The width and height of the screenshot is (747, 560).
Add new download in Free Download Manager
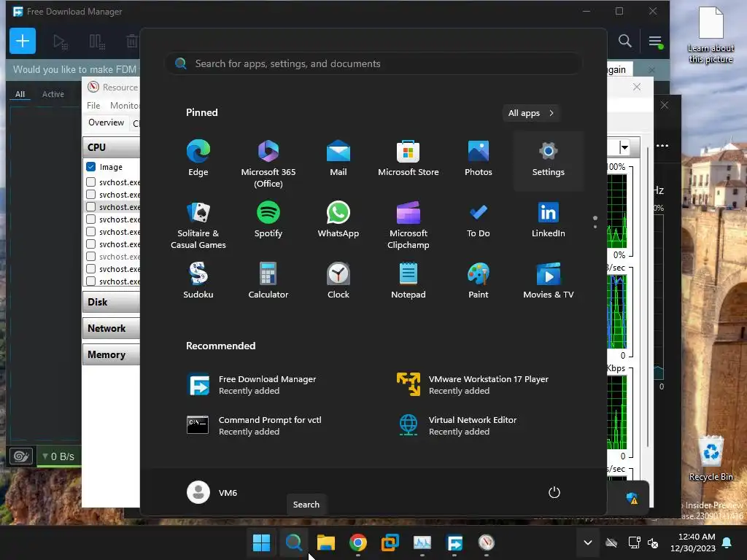23,41
